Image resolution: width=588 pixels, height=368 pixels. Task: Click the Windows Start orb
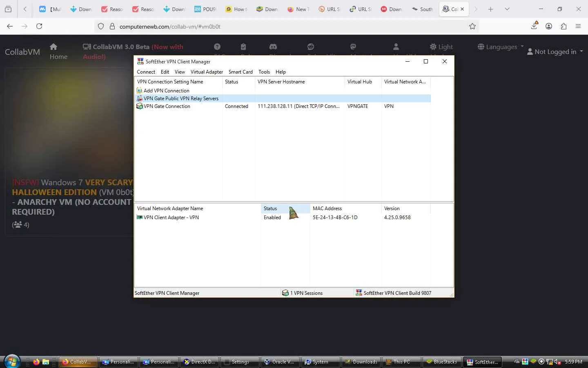[12, 361]
